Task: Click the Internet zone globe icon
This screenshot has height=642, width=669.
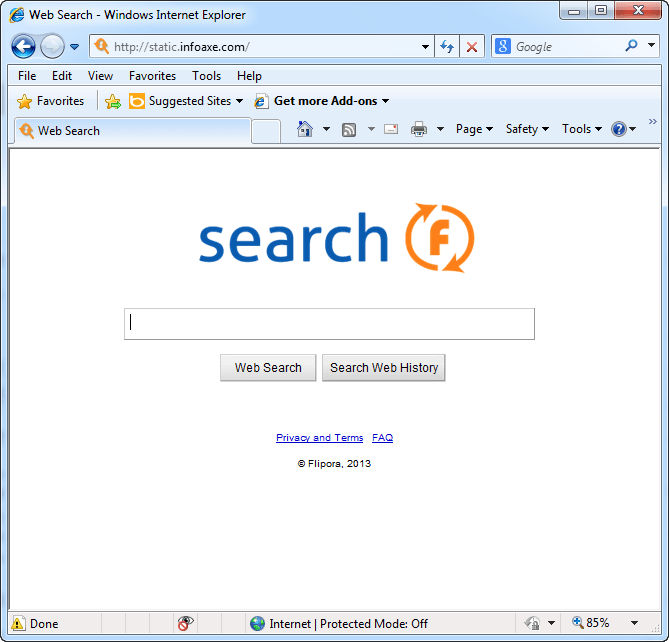Action: [257, 623]
